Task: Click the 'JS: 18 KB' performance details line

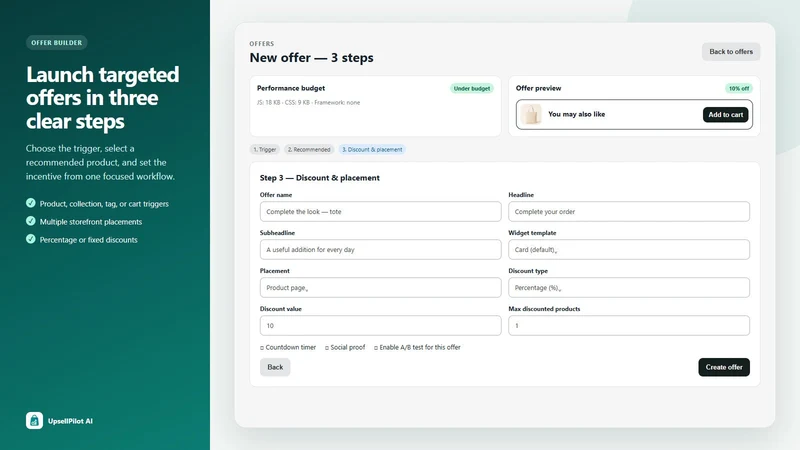Action: [x=308, y=103]
